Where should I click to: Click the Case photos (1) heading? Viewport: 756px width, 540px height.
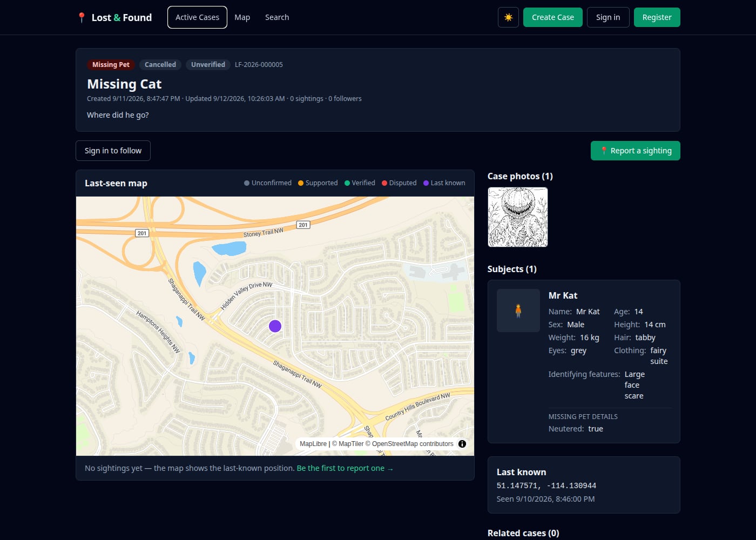point(520,176)
